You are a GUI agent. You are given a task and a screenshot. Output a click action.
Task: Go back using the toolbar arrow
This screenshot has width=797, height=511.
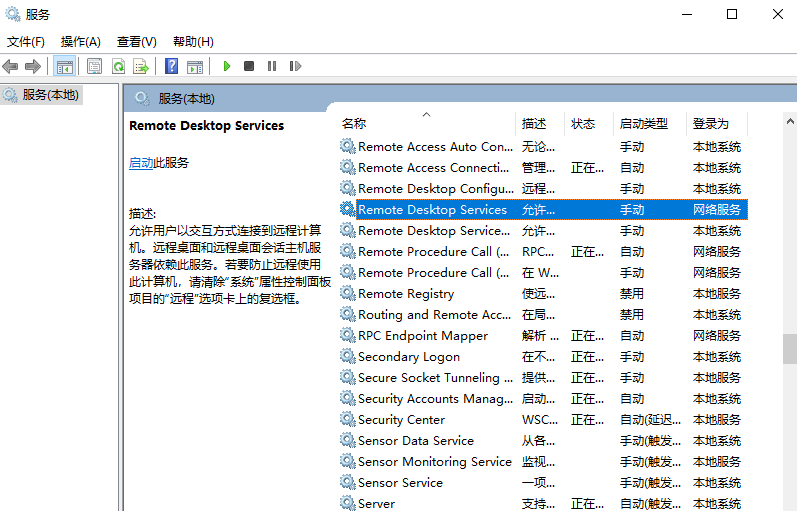click(10, 66)
